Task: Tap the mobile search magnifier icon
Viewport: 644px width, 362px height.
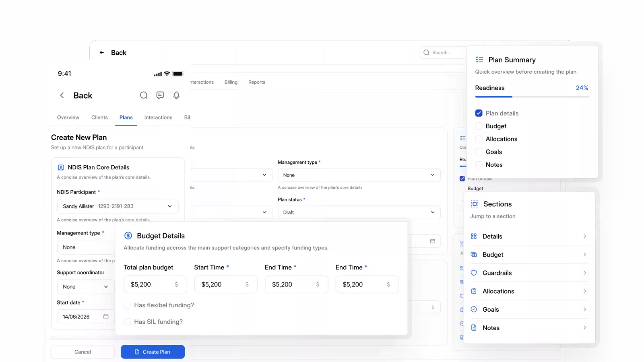Action: pos(144,95)
